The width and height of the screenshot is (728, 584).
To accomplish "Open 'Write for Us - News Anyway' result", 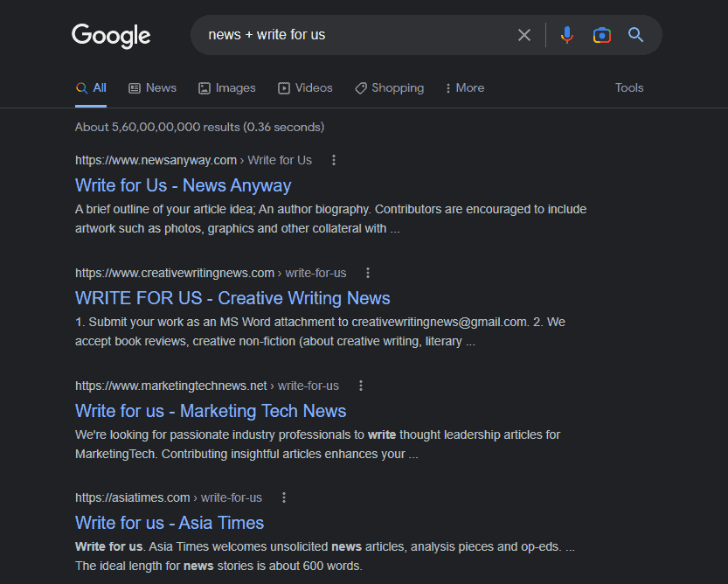I will click(x=183, y=185).
